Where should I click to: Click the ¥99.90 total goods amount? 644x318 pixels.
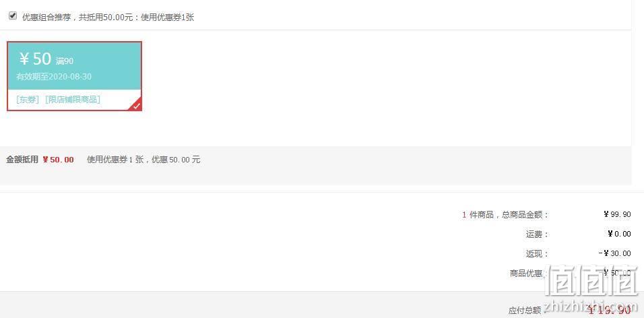click(x=617, y=214)
